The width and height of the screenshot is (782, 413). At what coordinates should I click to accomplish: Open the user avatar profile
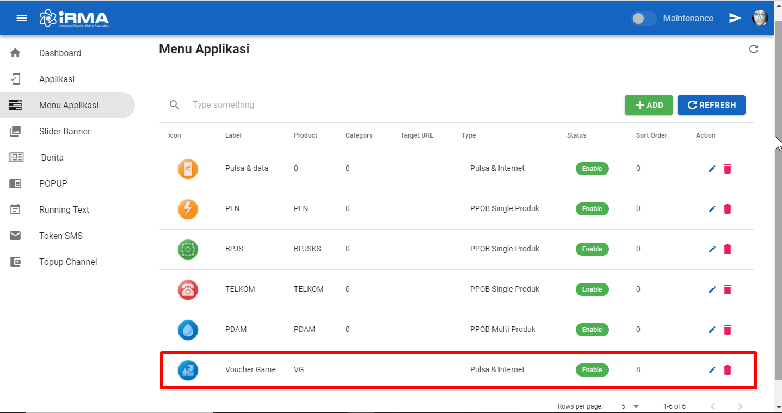pyautogui.click(x=760, y=18)
